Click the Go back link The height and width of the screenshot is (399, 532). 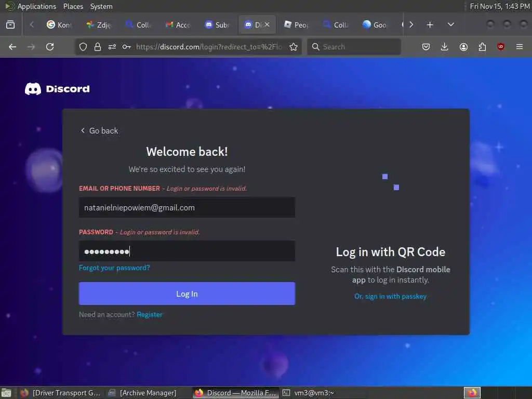click(99, 130)
